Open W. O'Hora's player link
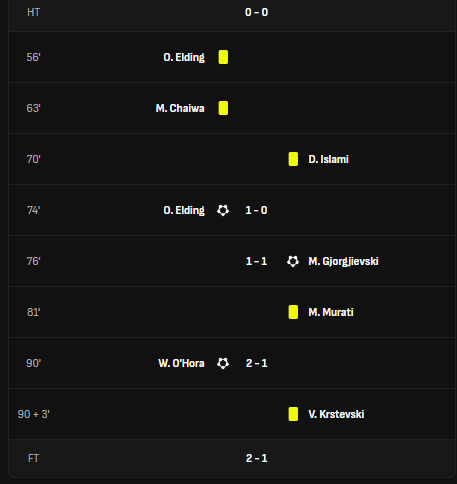 (x=181, y=363)
